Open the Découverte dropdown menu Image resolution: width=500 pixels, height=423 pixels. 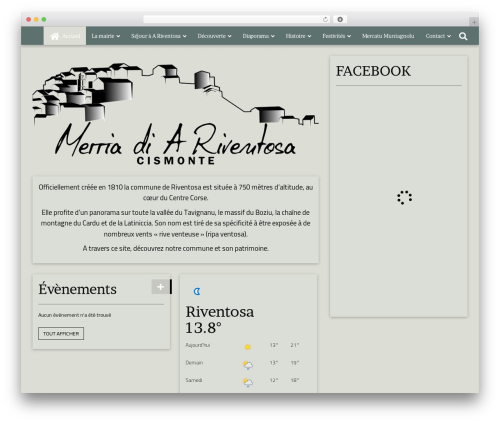tap(214, 36)
